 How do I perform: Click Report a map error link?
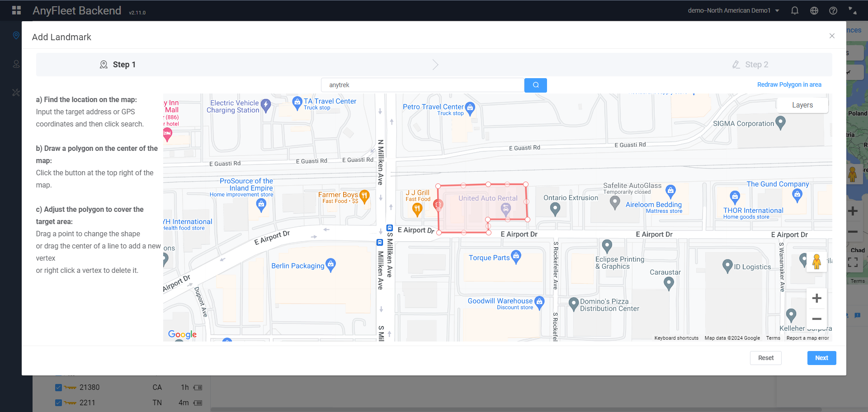(807, 338)
